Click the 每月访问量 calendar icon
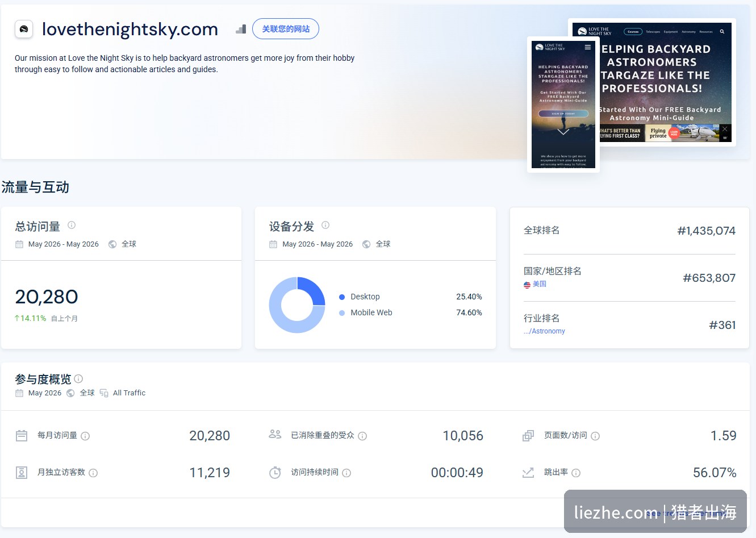This screenshot has height=538, width=756. pos(22,436)
